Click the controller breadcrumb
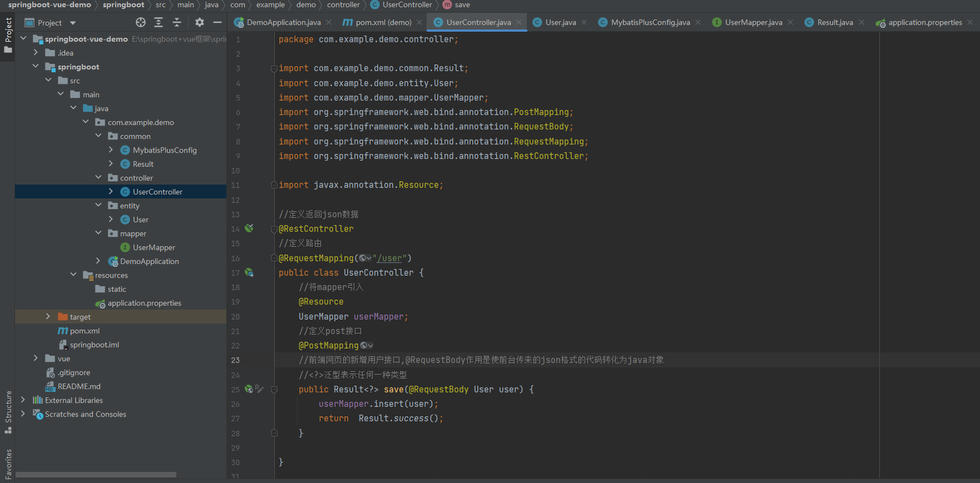This screenshot has height=483, width=980. [343, 5]
